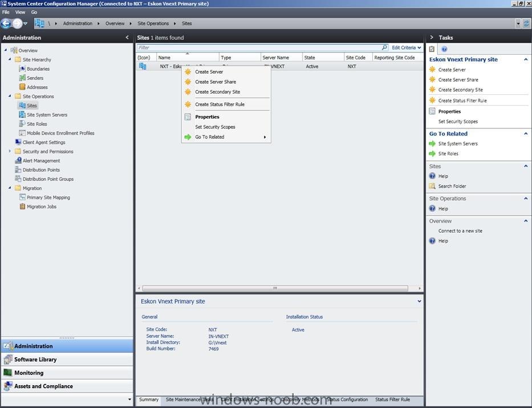532x408 pixels.
Task: Switch to the Status Filter Rule tab
Action: click(x=392, y=399)
